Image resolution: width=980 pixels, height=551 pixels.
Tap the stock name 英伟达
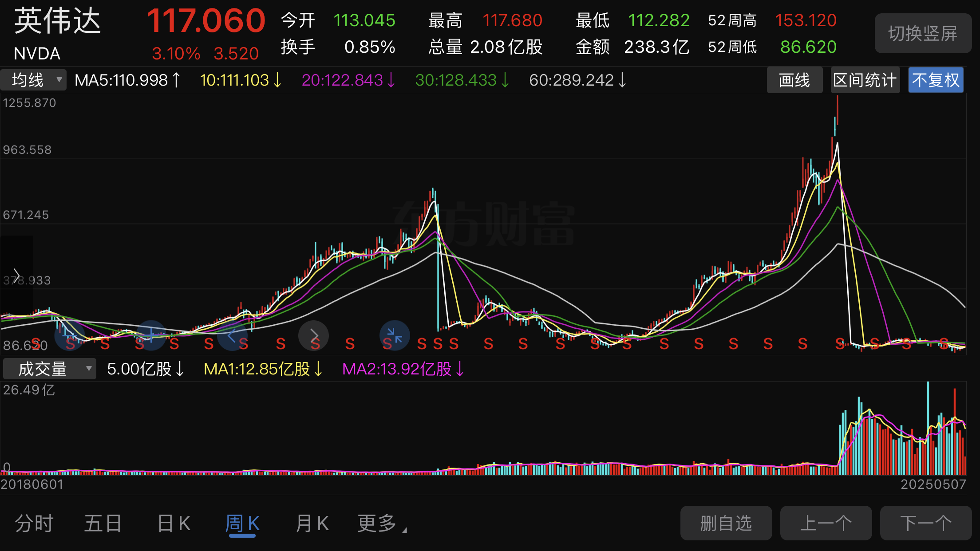(x=58, y=20)
